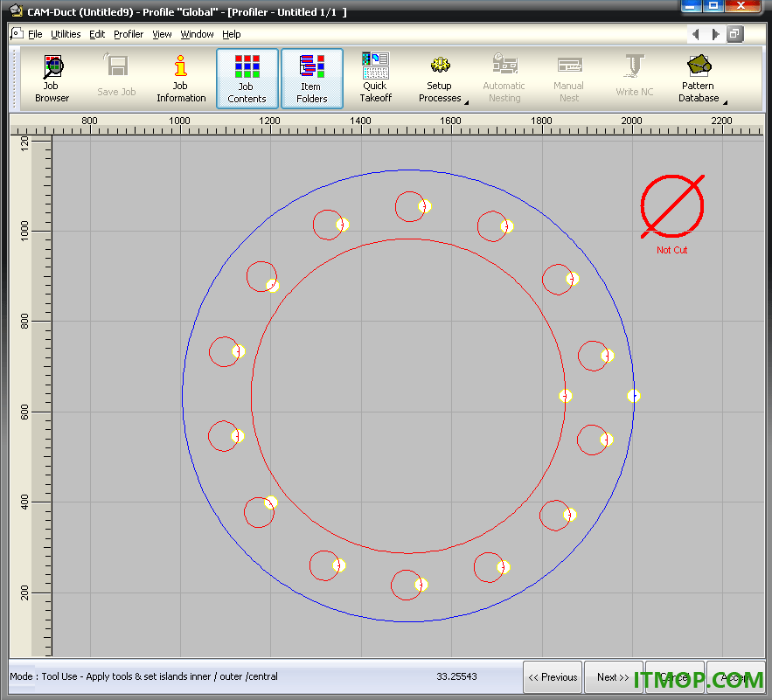Viewport: 772px width, 700px height.
Task: Open the Job Browser tool
Action: (52, 79)
